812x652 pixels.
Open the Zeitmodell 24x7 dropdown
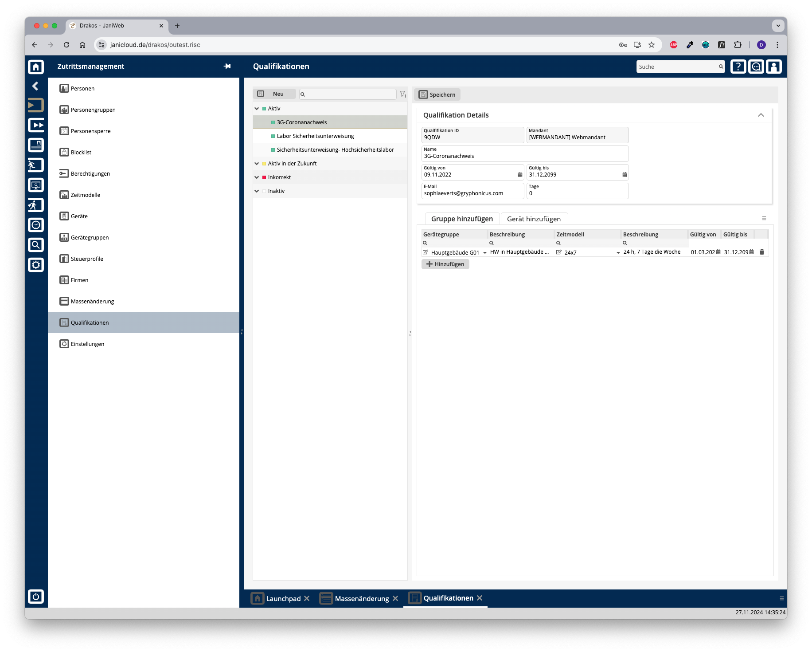click(618, 252)
